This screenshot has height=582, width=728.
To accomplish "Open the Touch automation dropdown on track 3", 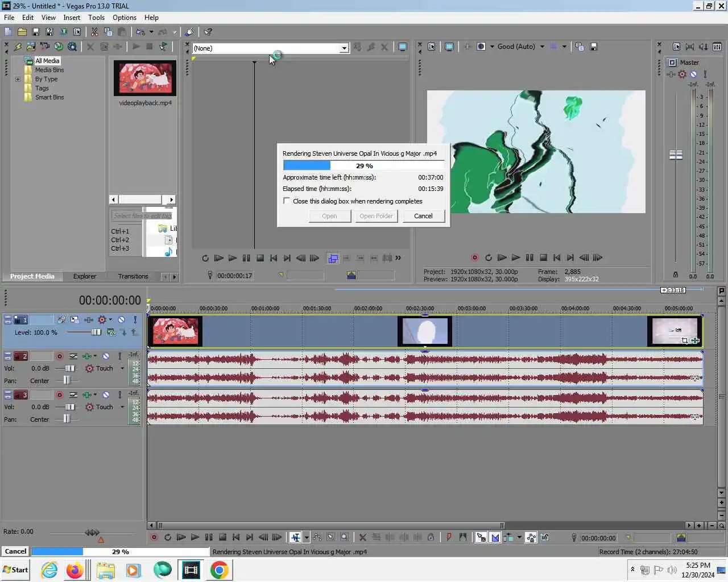I will [122, 407].
